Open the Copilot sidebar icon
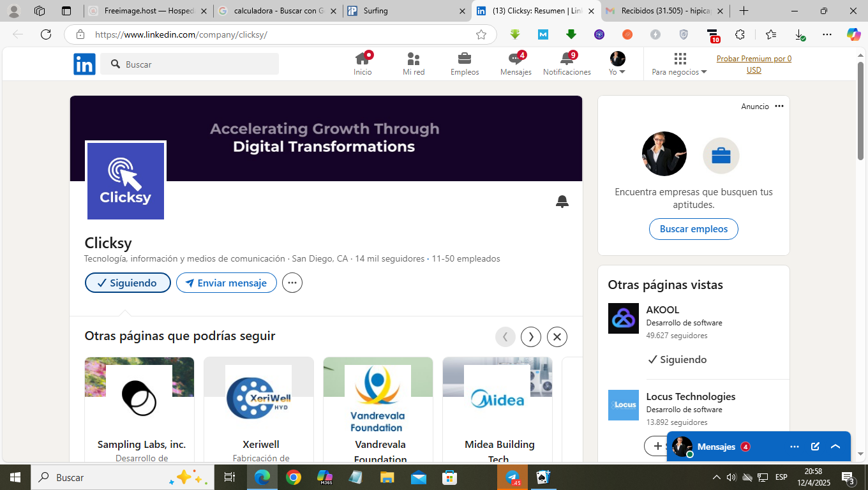868x490 pixels. pyautogui.click(x=854, y=34)
